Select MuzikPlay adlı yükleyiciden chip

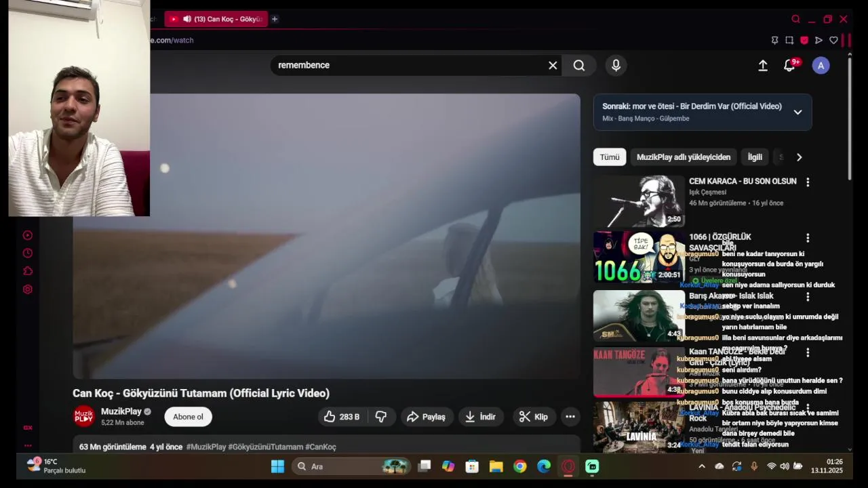click(x=684, y=157)
